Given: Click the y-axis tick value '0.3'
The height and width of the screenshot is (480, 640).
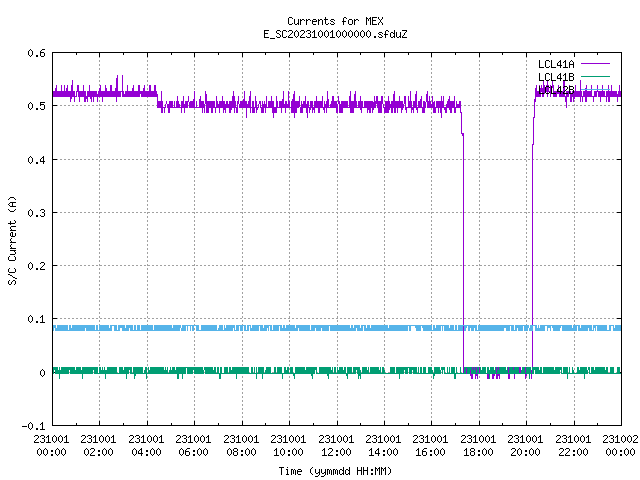Looking at the screenshot, I should coord(36,213).
